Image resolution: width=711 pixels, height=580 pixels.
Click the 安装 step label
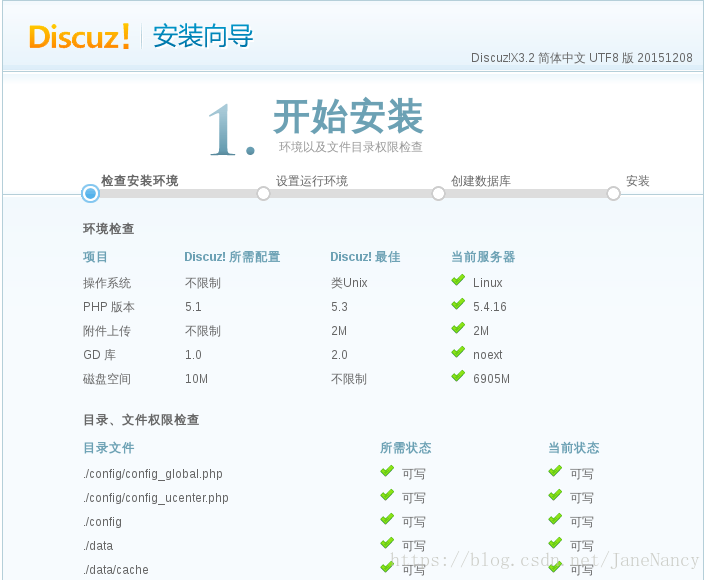pos(638,181)
